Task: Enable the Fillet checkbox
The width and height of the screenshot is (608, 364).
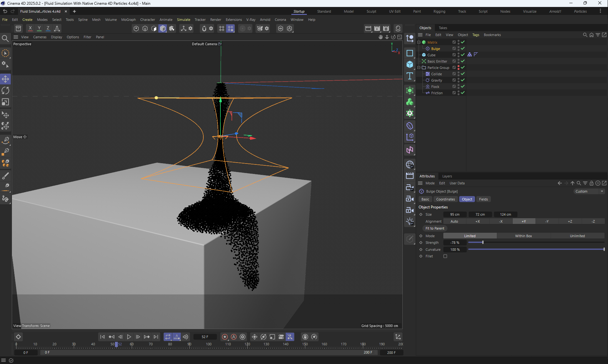Action: pyautogui.click(x=445, y=256)
